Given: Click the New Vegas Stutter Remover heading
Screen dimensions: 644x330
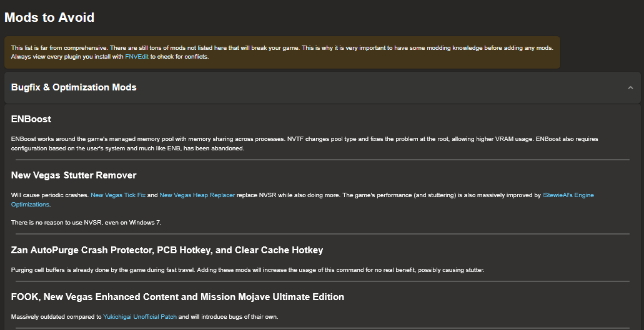Looking at the screenshot, I should coord(74,175).
